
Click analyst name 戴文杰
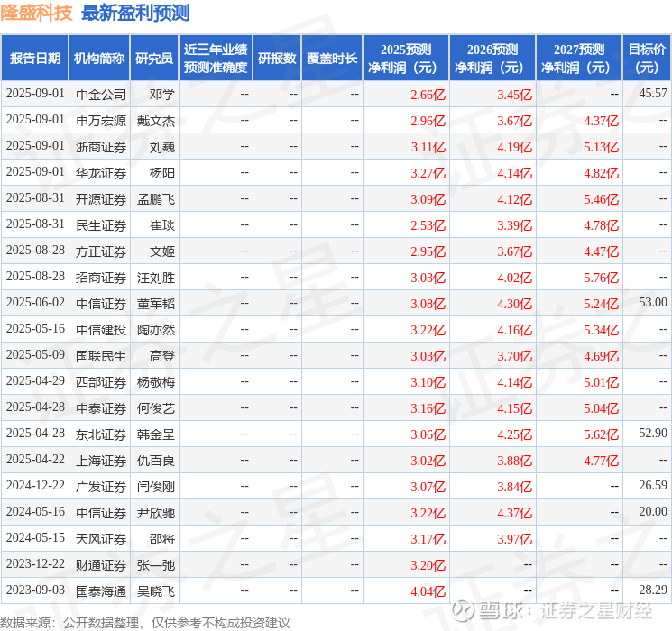tap(156, 121)
